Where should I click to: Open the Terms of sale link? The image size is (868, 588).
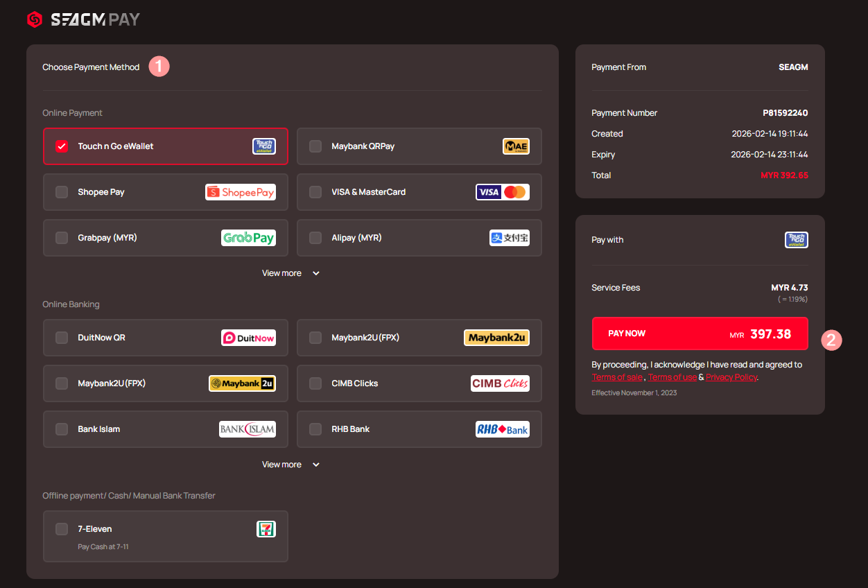[x=617, y=377]
